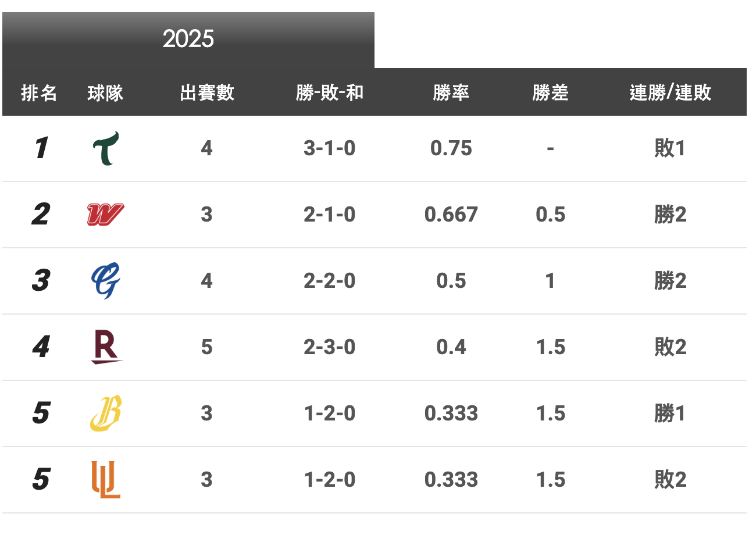Screen dimensions: 756x542
Task: Click the 勝差 column header
Action: 550,92
